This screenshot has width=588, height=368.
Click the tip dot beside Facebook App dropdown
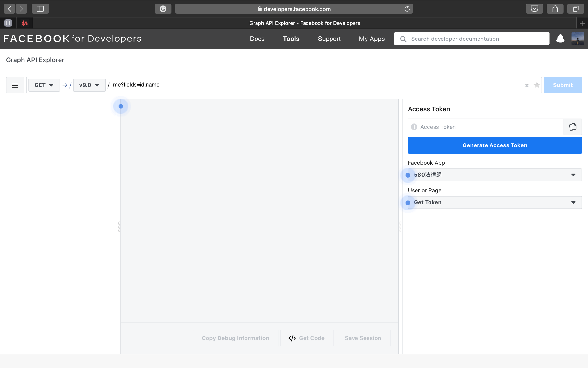pyautogui.click(x=408, y=175)
